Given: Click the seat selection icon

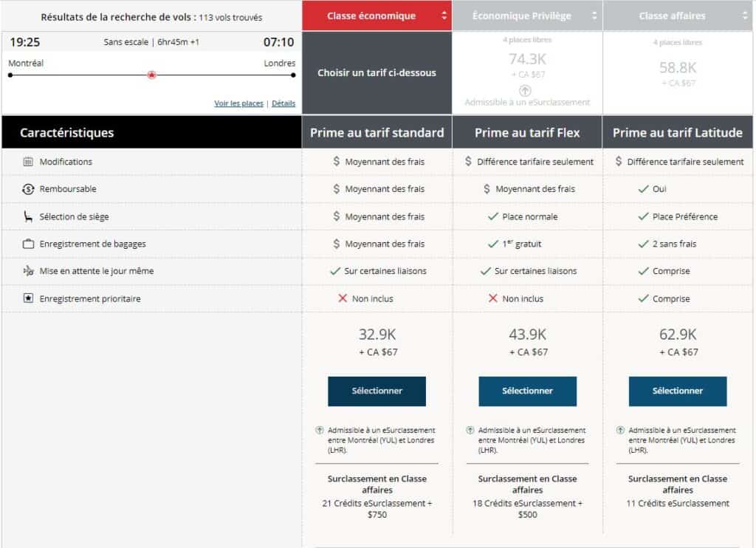Looking at the screenshot, I should click(28, 216).
